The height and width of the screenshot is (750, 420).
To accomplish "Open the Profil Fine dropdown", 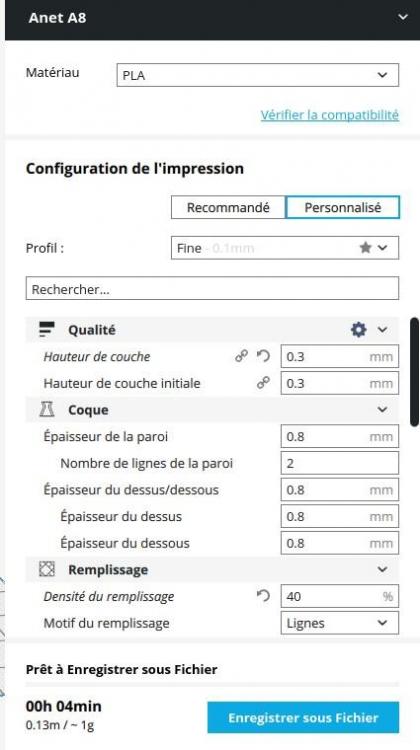I will point(285,248).
